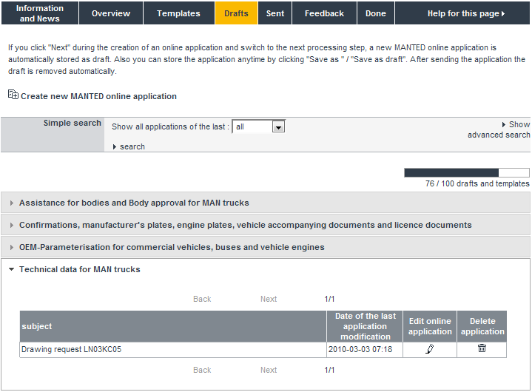
Task: Click bottom Back pagination link
Action: pos(202,370)
